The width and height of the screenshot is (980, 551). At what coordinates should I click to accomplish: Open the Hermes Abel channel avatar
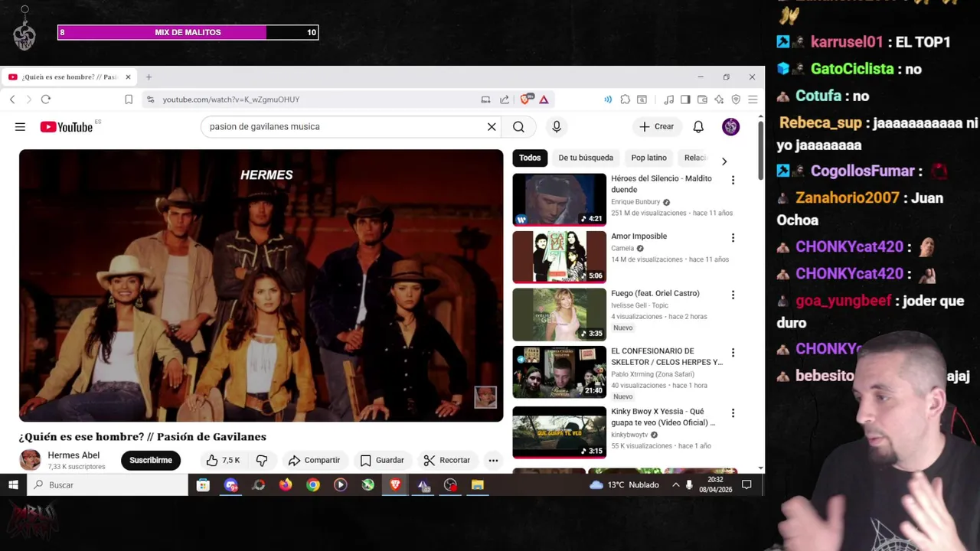pos(30,460)
